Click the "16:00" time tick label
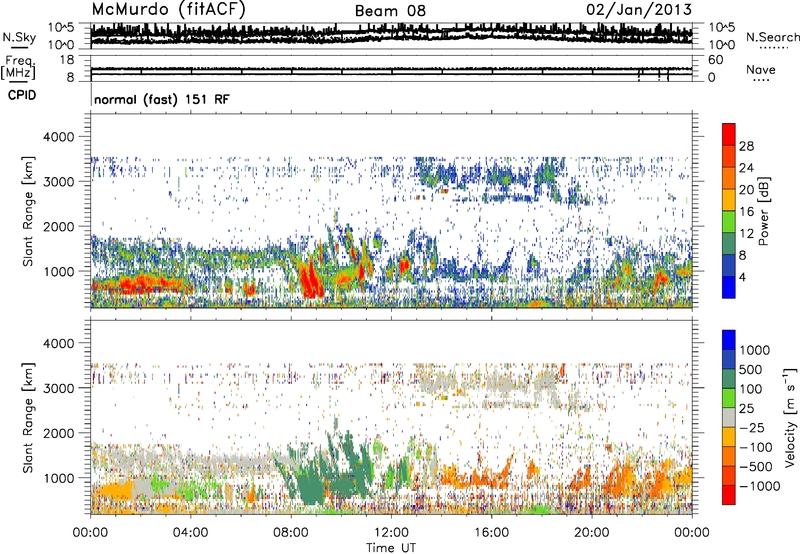The width and height of the screenshot is (800, 554). pos(491,533)
